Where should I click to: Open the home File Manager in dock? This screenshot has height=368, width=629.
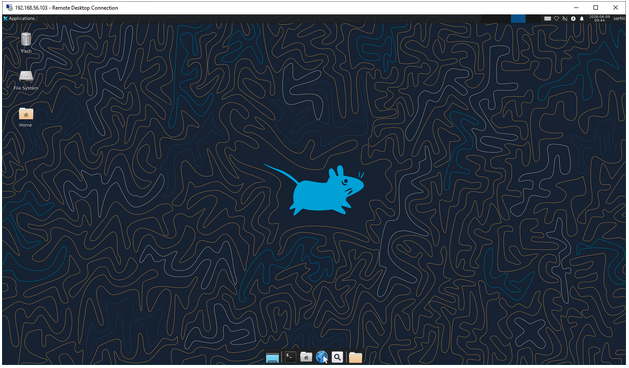306,357
